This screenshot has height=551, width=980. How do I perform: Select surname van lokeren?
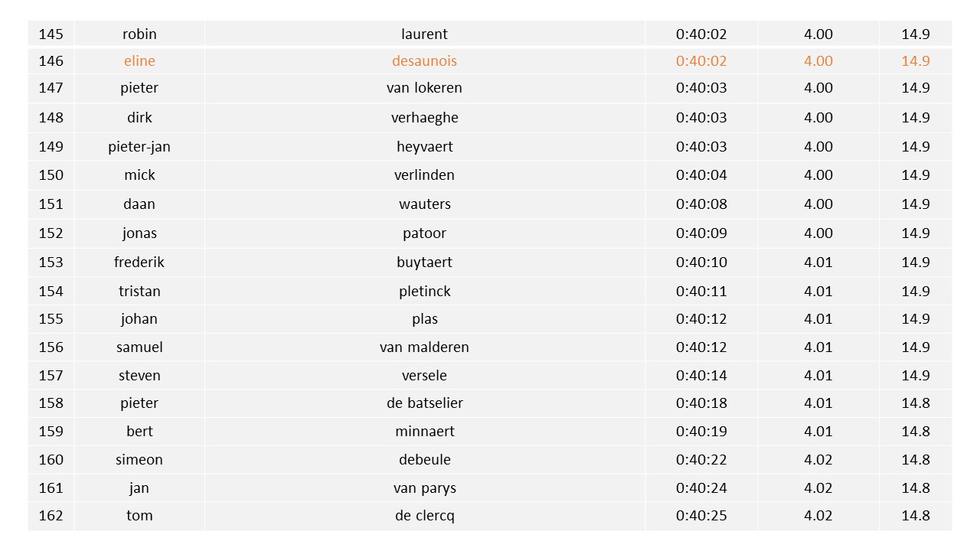click(x=424, y=88)
